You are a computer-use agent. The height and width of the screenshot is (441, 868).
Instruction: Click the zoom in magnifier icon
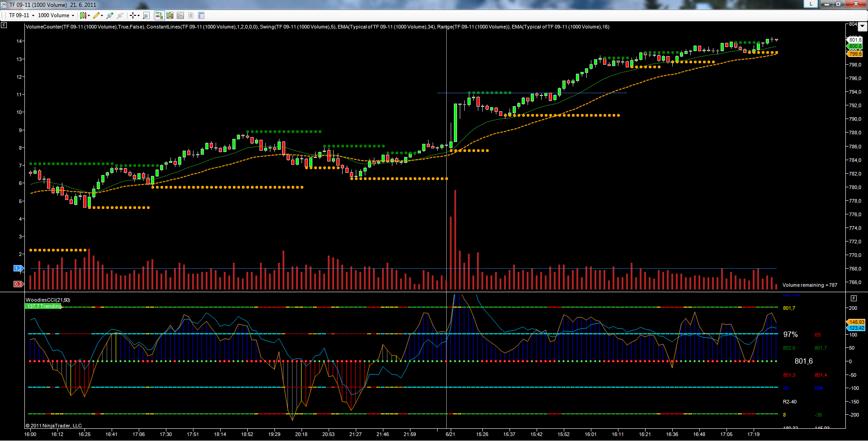point(110,15)
